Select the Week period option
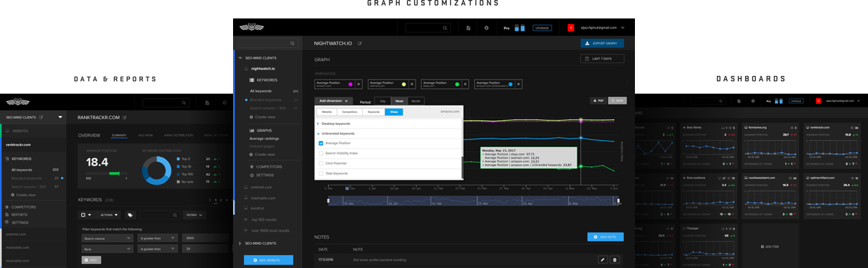 [399, 100]
